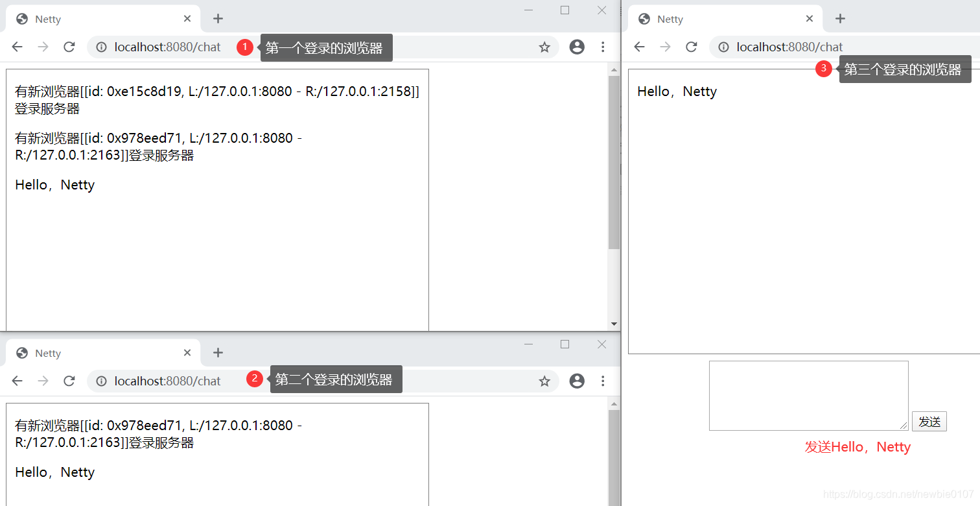The height and width of the screenshot is (506, 980).
Task: Click Forward arrow in third browser window
Action: pyautogui.click(x=666, y=47)
